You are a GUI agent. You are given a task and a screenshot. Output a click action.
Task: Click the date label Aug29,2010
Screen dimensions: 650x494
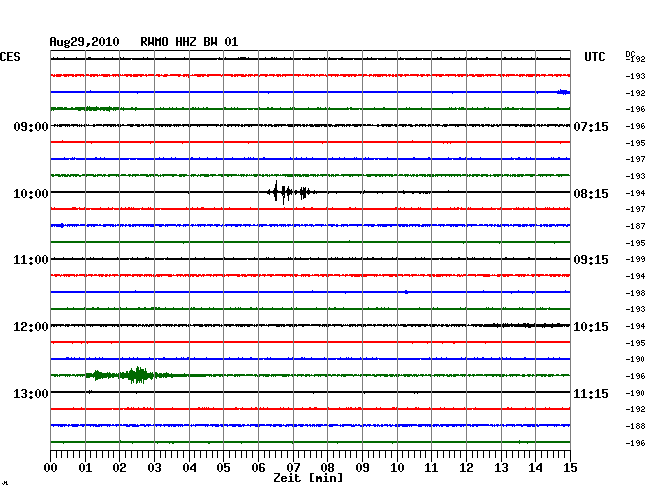pyautogui.click(x=85, y=42)
